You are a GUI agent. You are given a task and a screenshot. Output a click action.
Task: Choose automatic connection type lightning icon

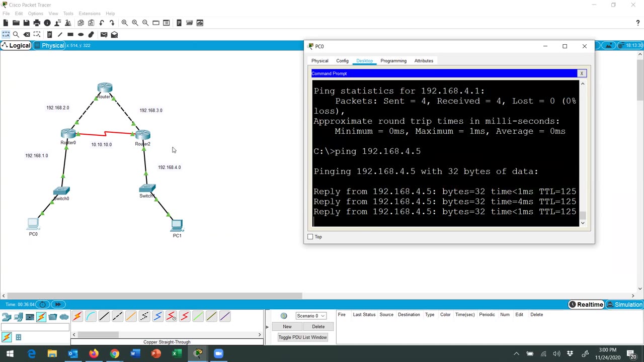[x=77, y=316]
